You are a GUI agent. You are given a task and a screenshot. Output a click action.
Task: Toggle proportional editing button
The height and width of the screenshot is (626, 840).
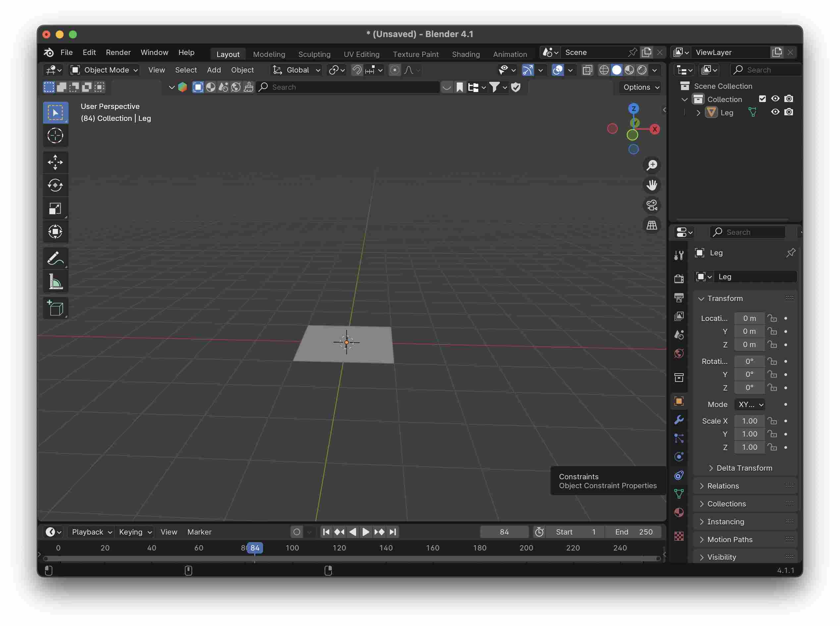394,70
